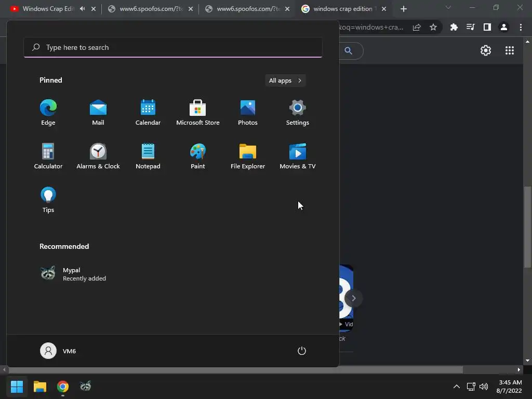This screenshot has height=399, width=532.
Task: Open the network icon in system tray
Action: point(471,387)
